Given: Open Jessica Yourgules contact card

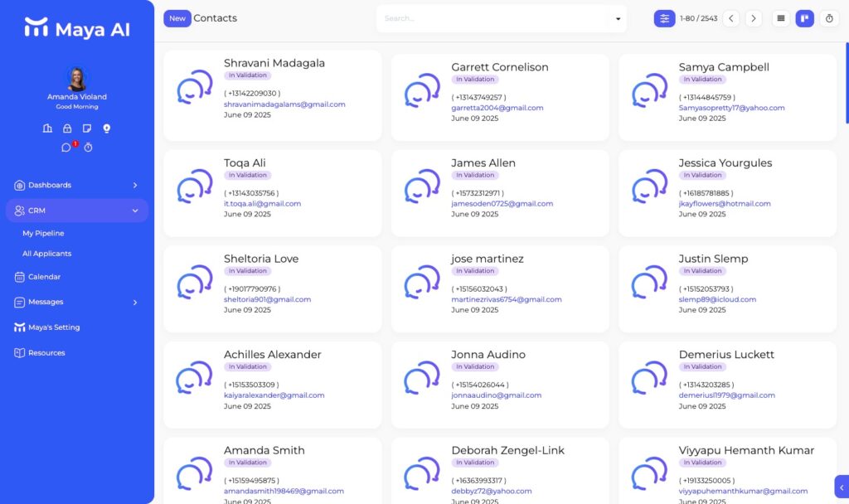Looking at the screenshot, I should pos(727,193).
